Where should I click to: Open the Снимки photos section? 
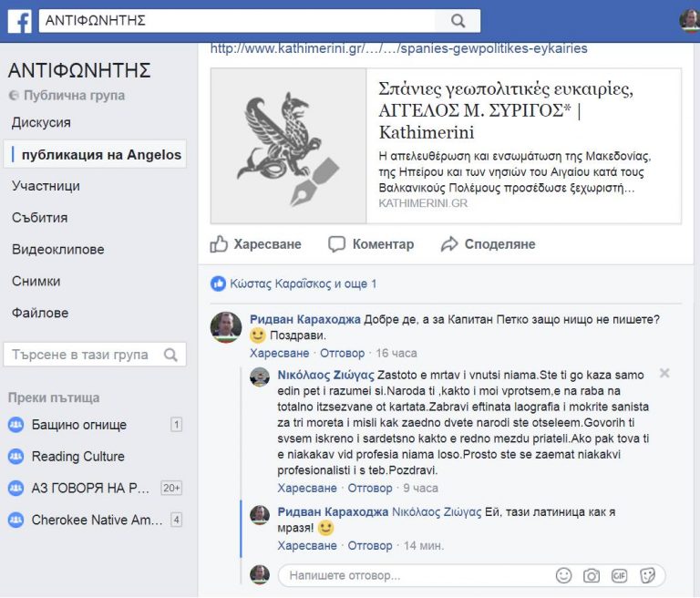pyautogui.click(x=36, y=282)
